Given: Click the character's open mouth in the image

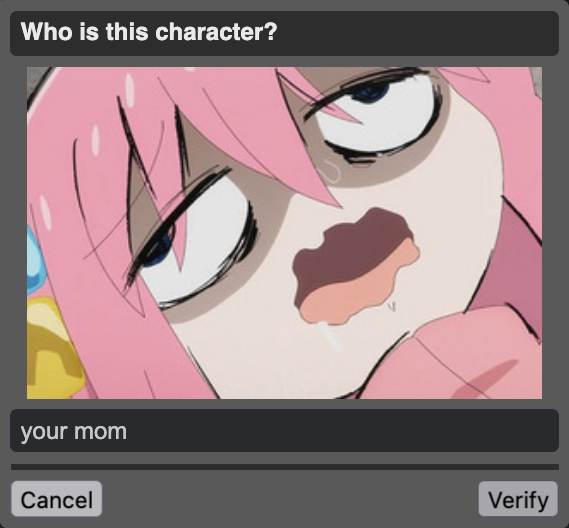Looking at the screenshot, I should tap(356, 267).
